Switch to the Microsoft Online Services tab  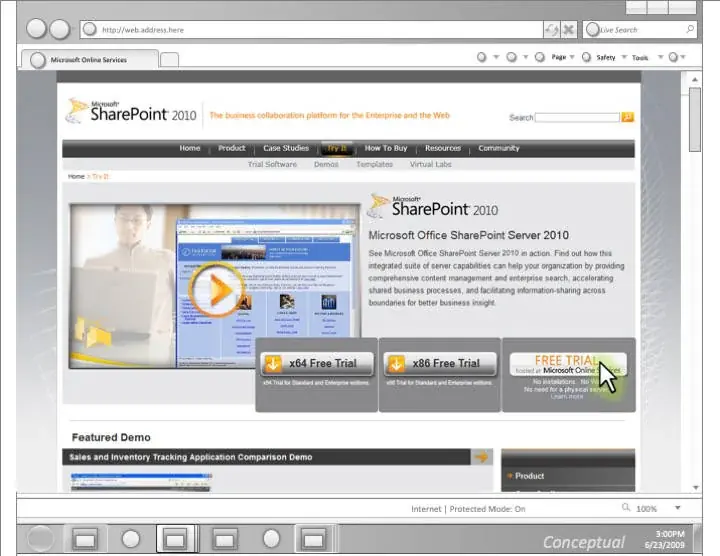pos(90,60)
